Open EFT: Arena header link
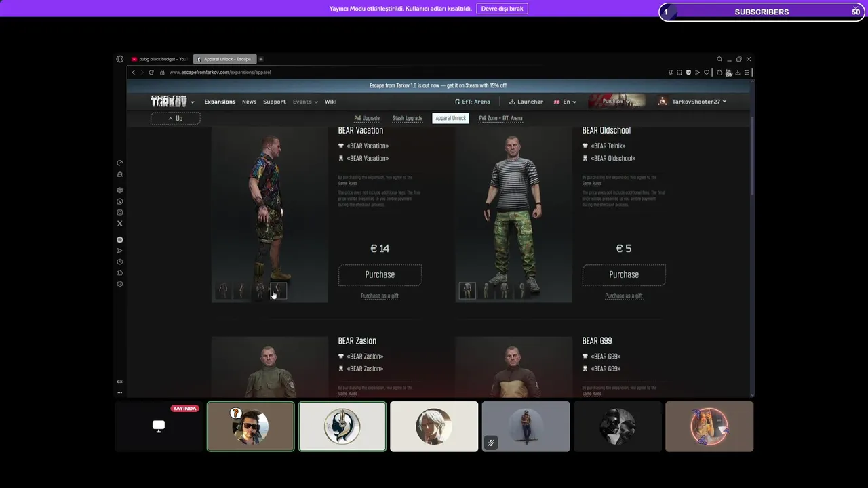 pos(472,102)
